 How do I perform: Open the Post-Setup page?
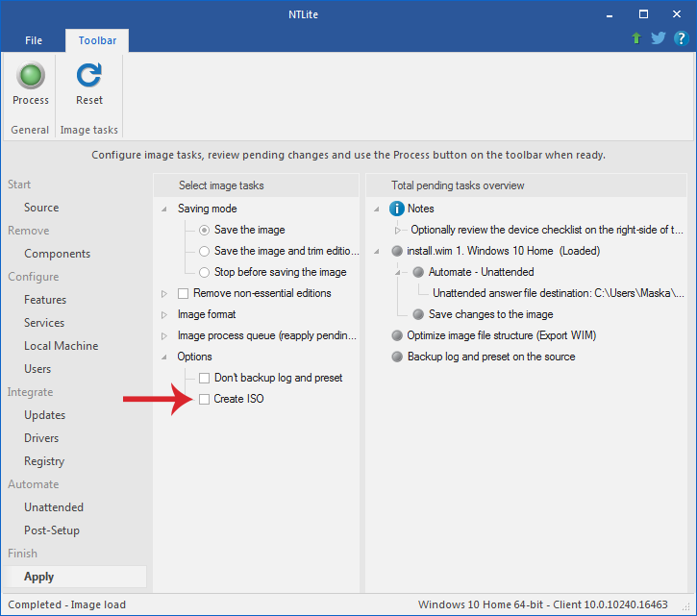pos(52,530)
